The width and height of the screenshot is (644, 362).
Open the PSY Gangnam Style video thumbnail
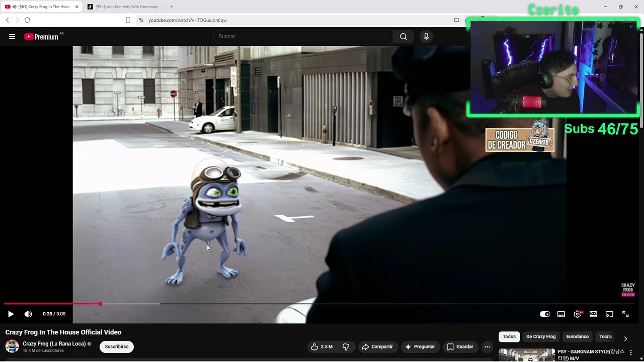[527, 355]
